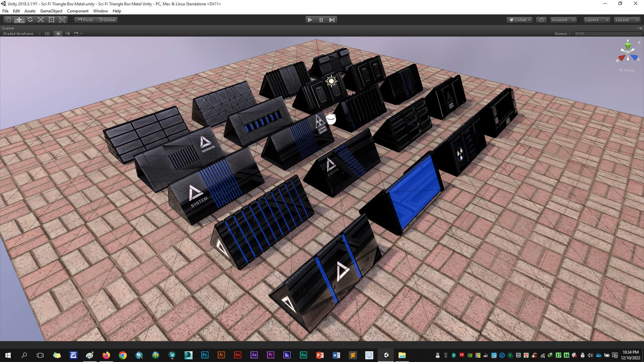Toggle 2D view mode
The width and height of the screenshot is (644, 362).
[x=47, y=34]
